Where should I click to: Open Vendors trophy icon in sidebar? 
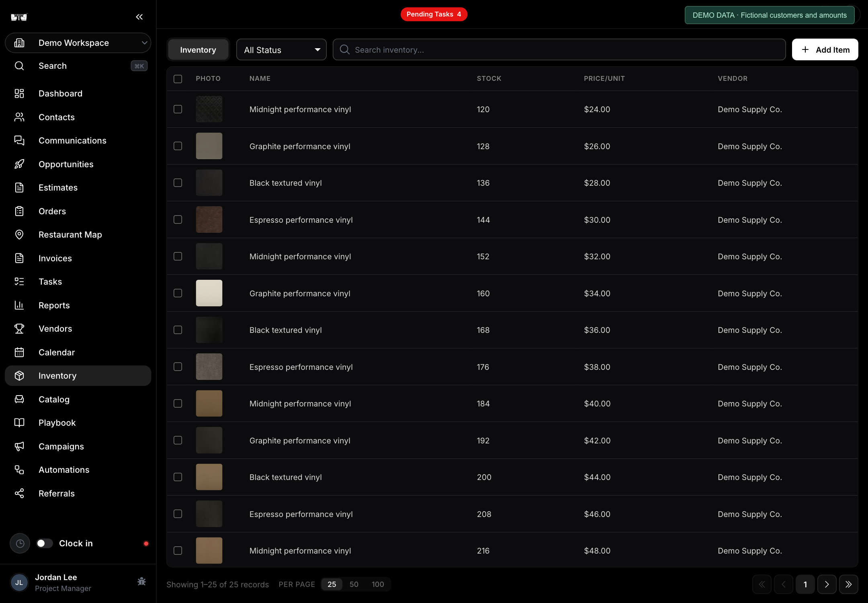(x=19, y=329)
